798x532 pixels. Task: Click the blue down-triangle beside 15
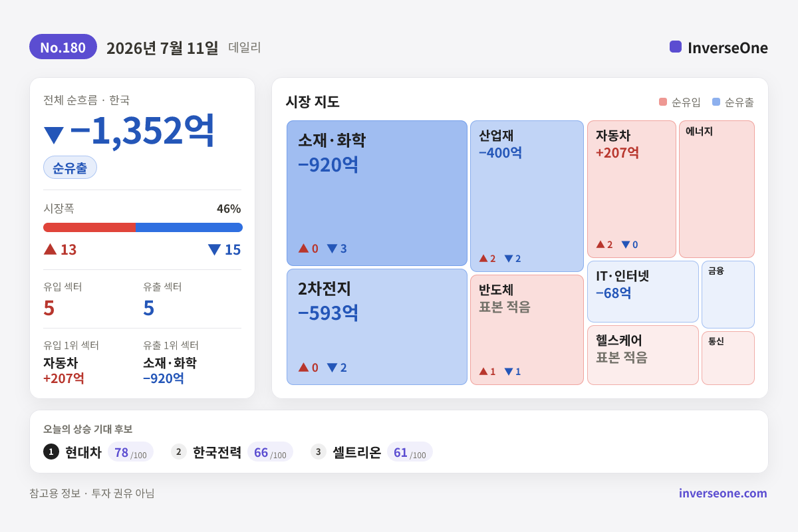tap(214, 250)
